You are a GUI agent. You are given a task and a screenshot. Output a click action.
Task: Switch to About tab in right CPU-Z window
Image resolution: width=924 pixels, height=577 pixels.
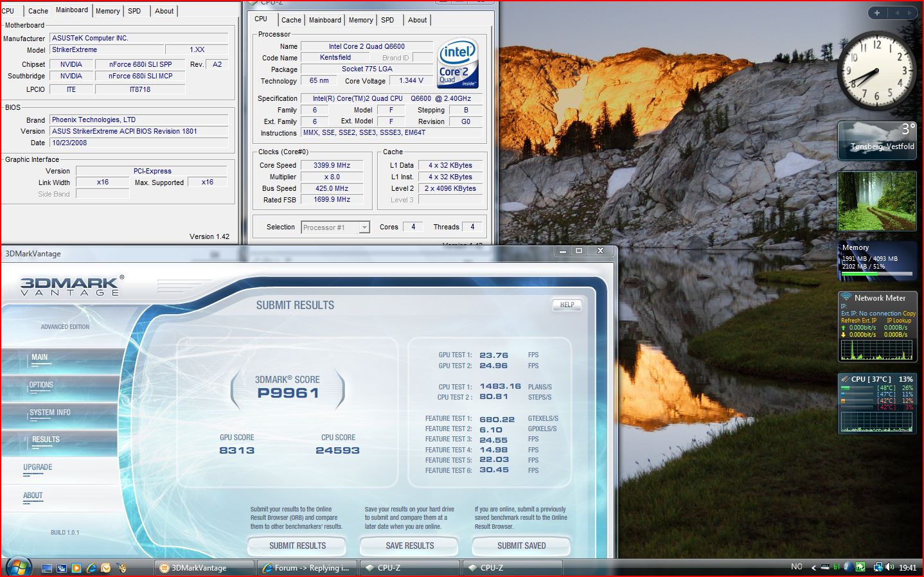point(417,20)
